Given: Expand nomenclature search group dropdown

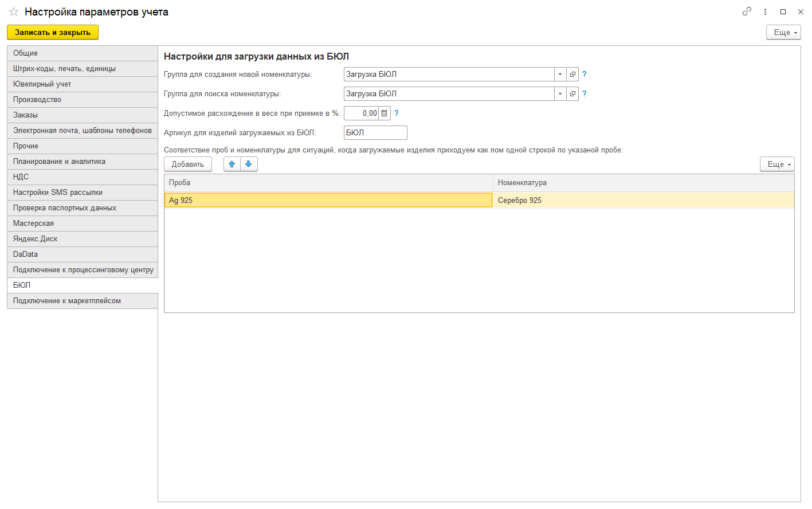Looking at the screenshot, I should [560, 94].
